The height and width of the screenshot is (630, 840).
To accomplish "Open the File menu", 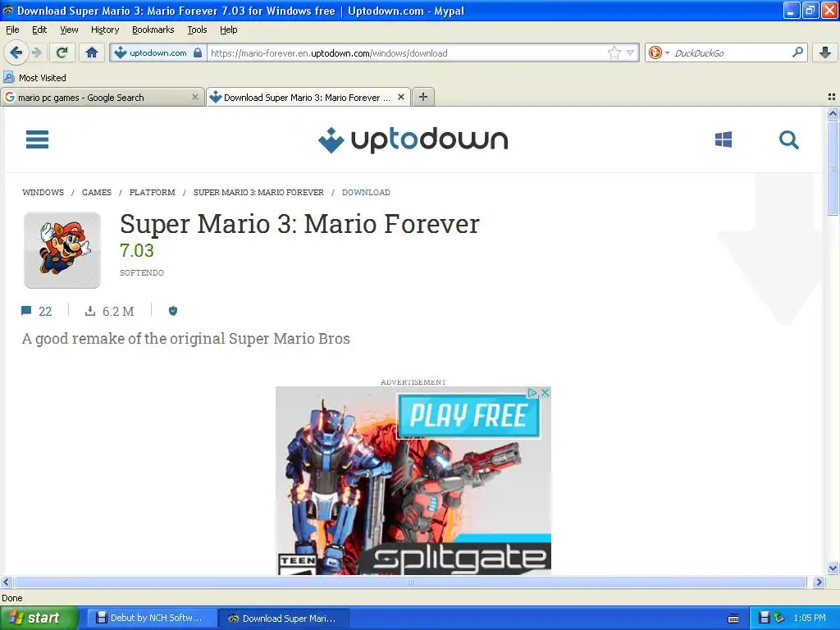I will [x=12, y=30].
